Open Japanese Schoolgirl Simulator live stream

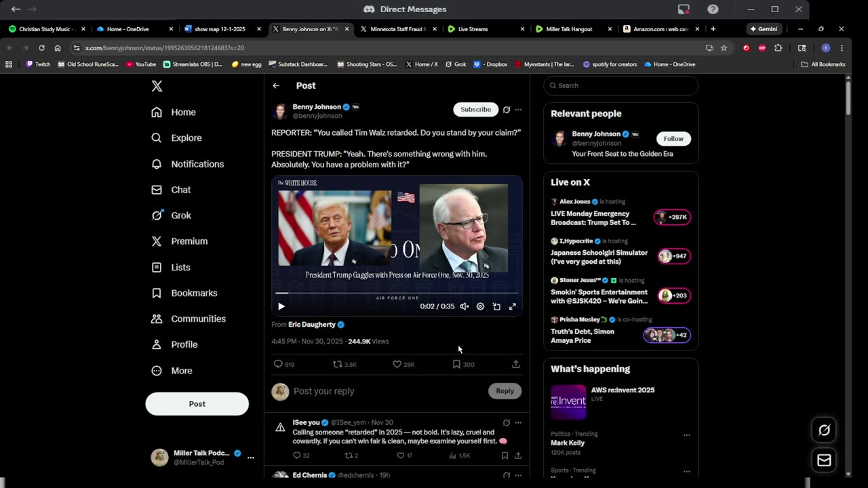click(x=620, y=252)
